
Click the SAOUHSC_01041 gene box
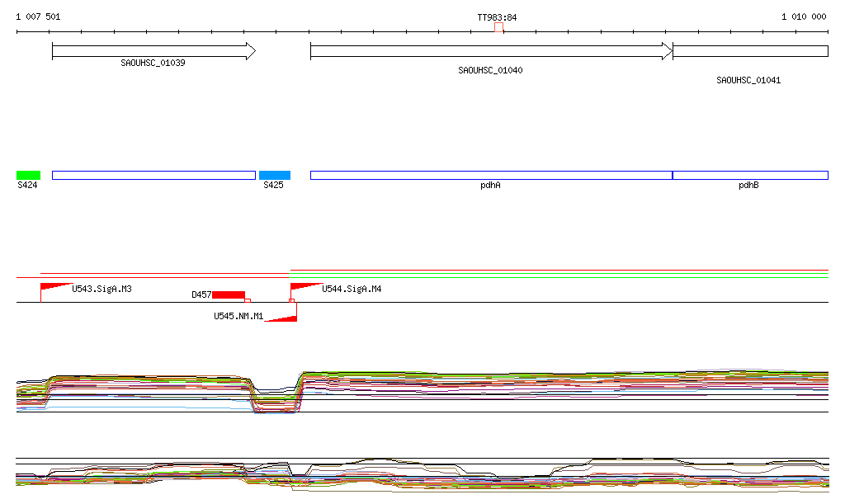tap(750, 51)
